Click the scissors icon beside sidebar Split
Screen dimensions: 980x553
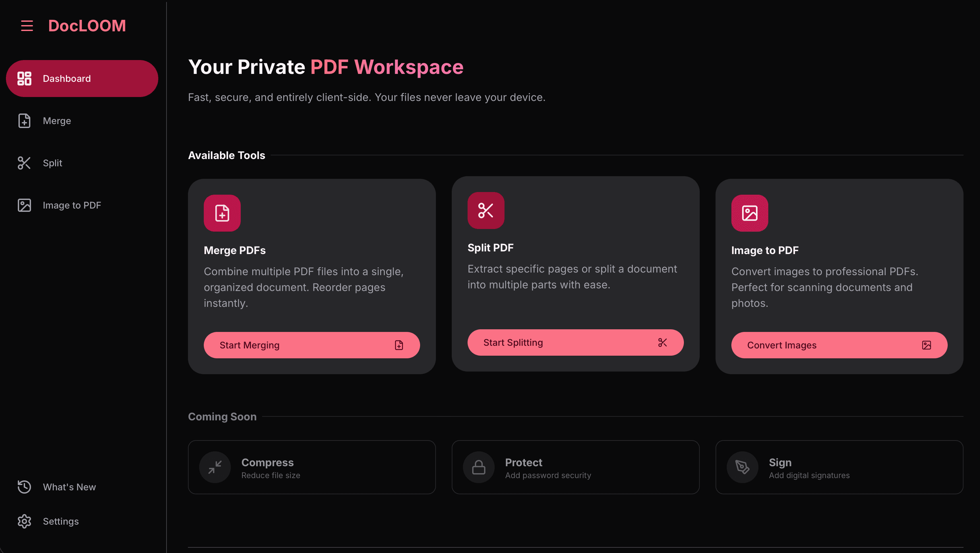pos(24,163)
